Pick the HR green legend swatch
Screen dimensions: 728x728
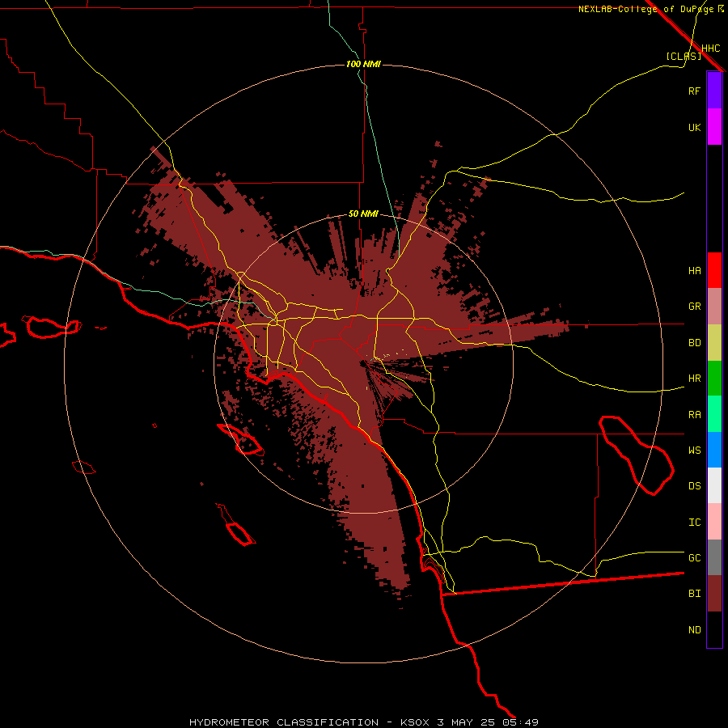[714, 379]
